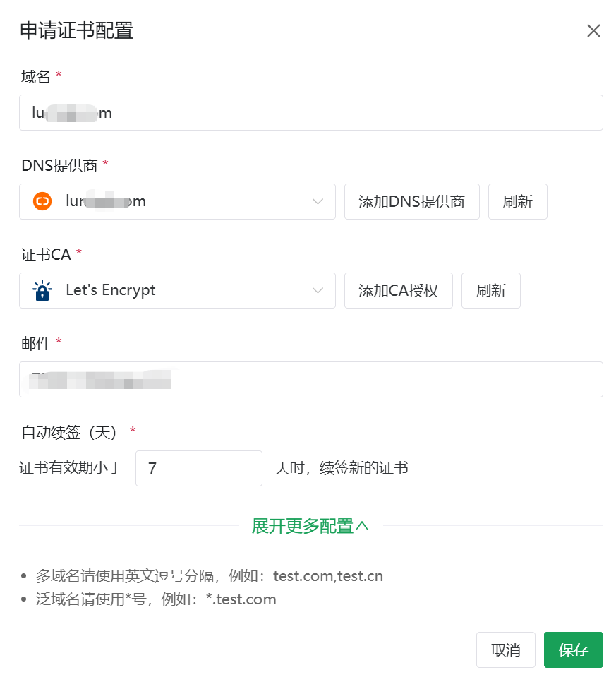
Task: Click the auto-renew days field showing 7
Action: (x=198, y=469)
